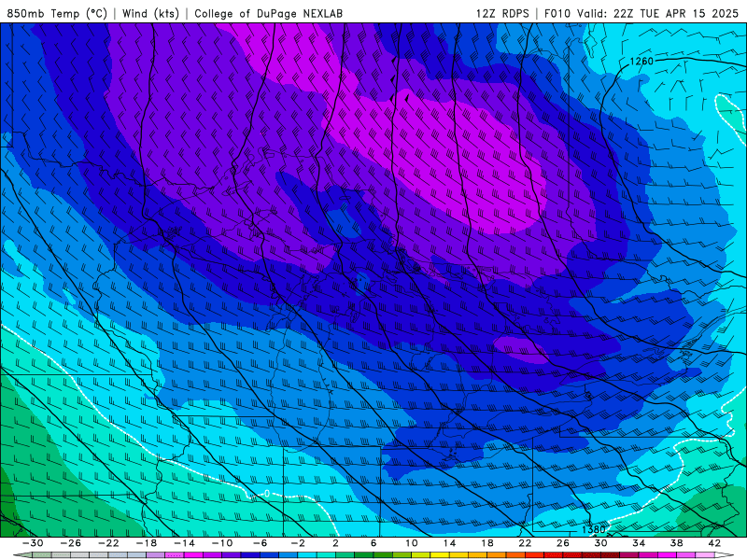Screen dimensions: 747x560
Task: Click the −22 value on the color scale
Action: point(108,543)
